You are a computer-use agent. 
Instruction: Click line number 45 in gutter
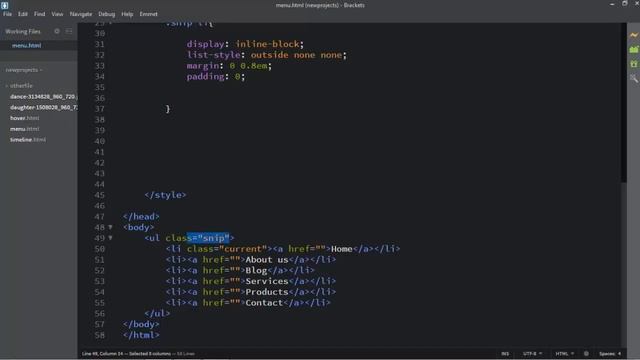click(x=99, y=195)
